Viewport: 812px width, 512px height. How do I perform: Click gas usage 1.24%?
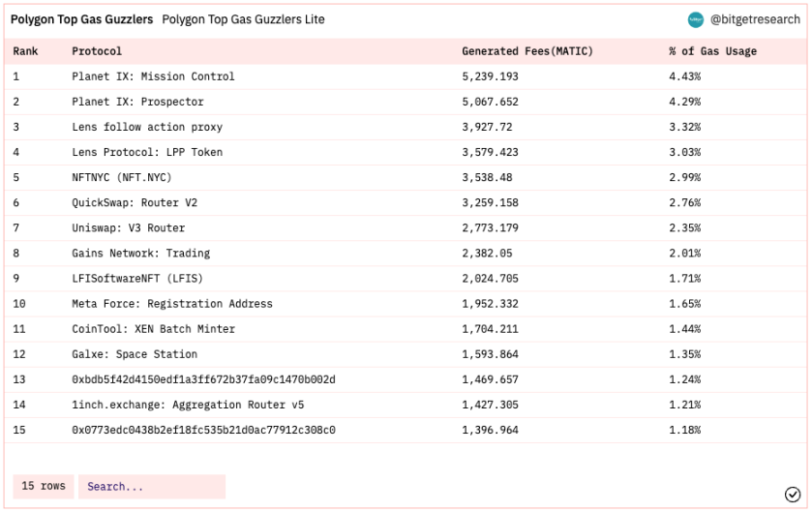(684, 379)
